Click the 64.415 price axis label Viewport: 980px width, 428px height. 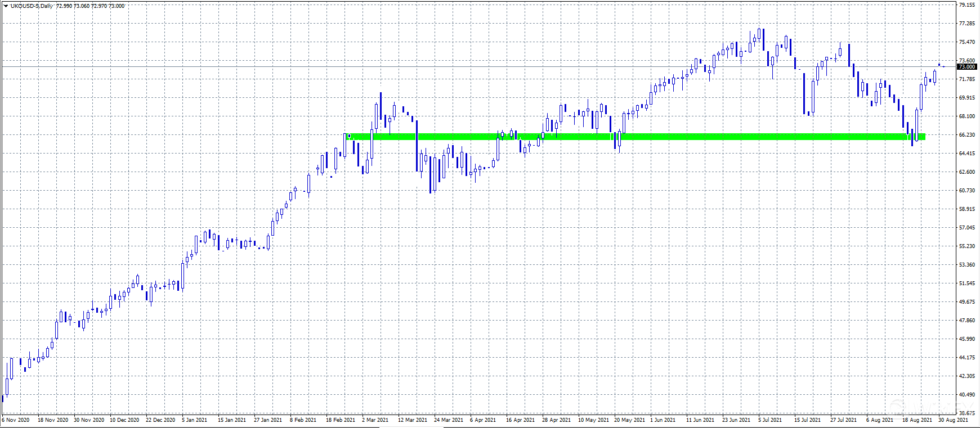click(x=967, y=154)
